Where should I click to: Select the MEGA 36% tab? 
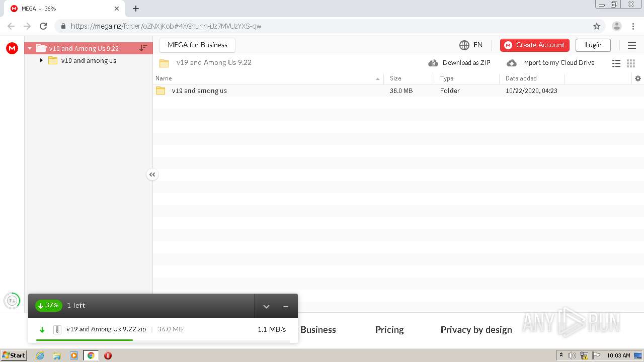pos(65,9)
